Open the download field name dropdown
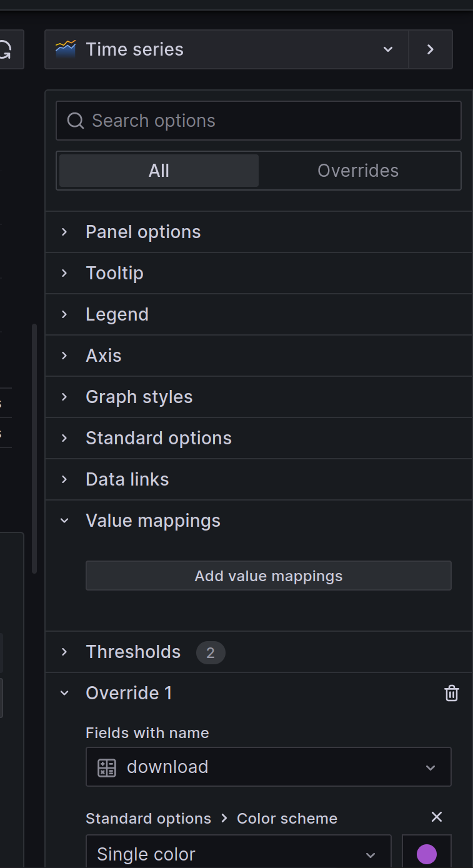This screenshot has height=868, width=473. 268,767
